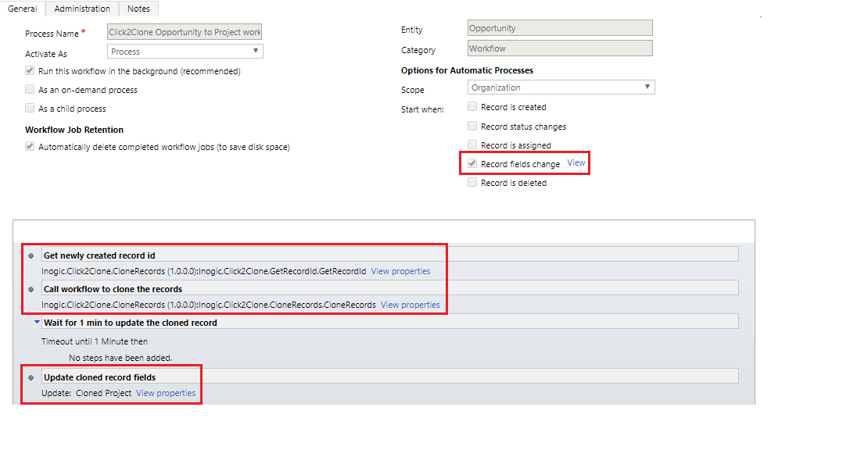Open the Administration tab
The width and height of the screenshot is (868, 457).
click(x=82, y=9)
